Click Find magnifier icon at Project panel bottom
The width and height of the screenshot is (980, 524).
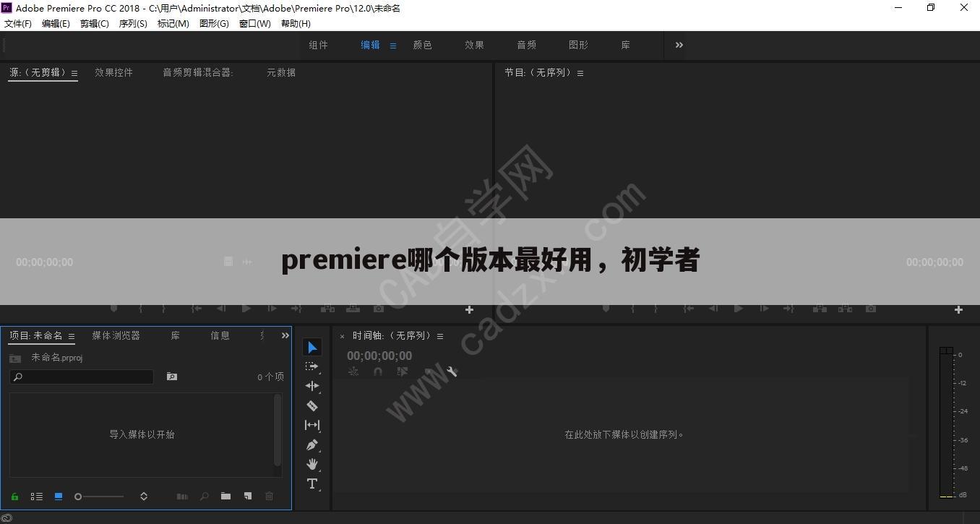click(x=205, y=496)
